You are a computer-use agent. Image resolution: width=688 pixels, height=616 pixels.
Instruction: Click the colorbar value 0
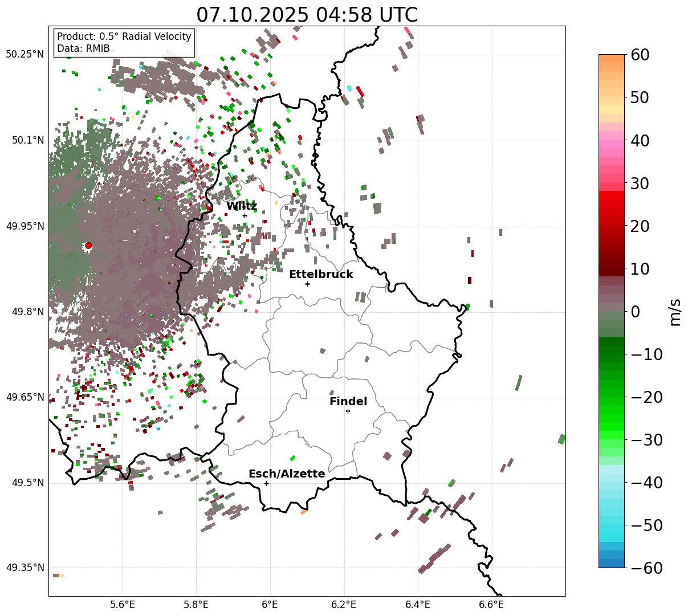[636, 311]
